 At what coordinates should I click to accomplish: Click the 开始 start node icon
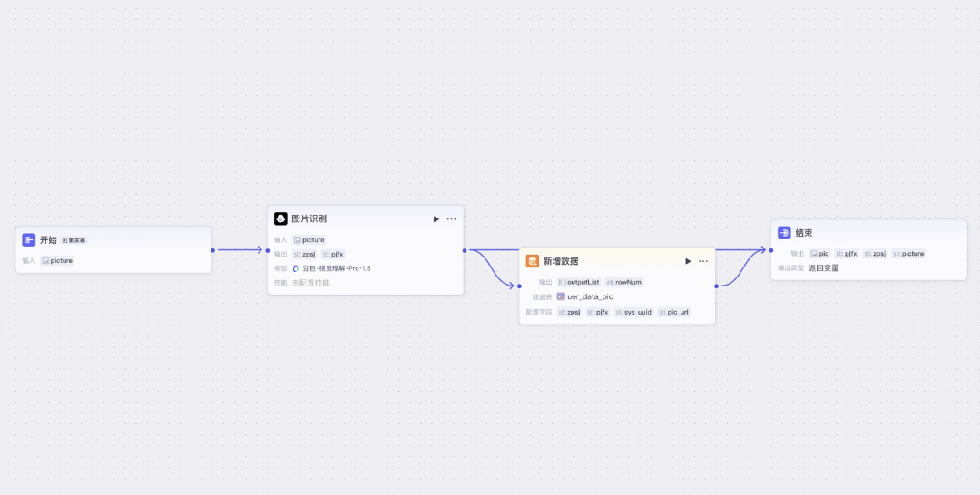(29, 239)
